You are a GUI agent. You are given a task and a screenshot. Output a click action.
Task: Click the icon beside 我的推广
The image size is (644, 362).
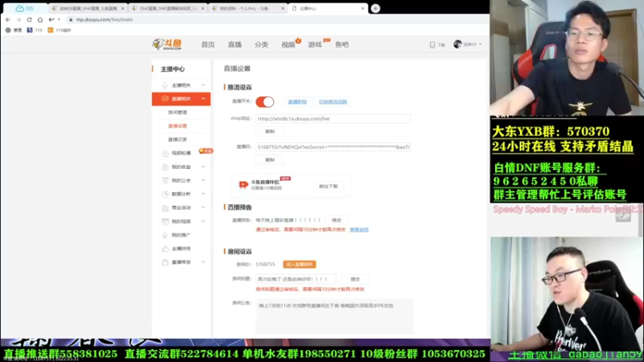tap(165, 235)
